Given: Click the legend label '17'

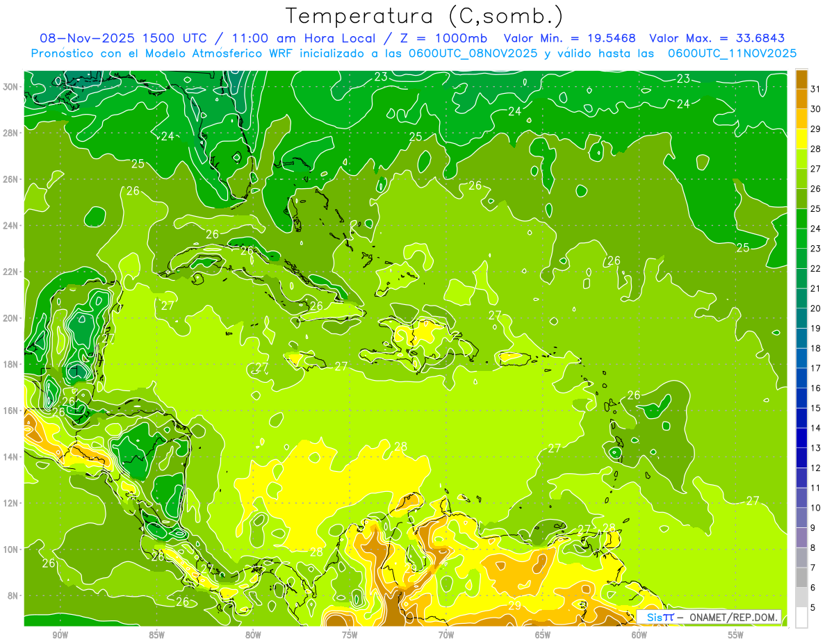Looking at the screenshot, I should 815,368.
